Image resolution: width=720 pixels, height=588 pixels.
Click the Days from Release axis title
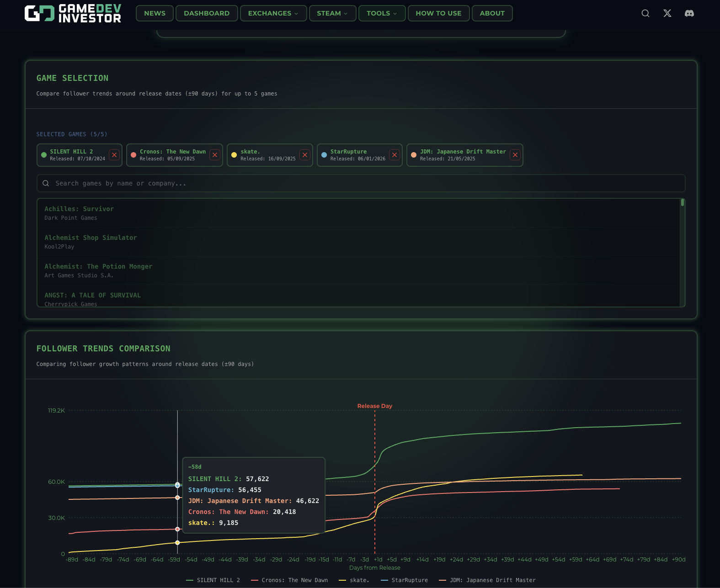click(375, 568)
